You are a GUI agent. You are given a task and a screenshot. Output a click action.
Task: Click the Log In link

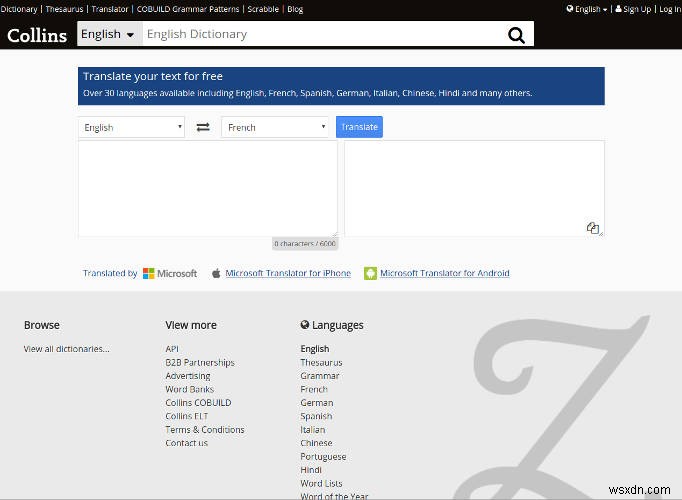coord(670,9)
